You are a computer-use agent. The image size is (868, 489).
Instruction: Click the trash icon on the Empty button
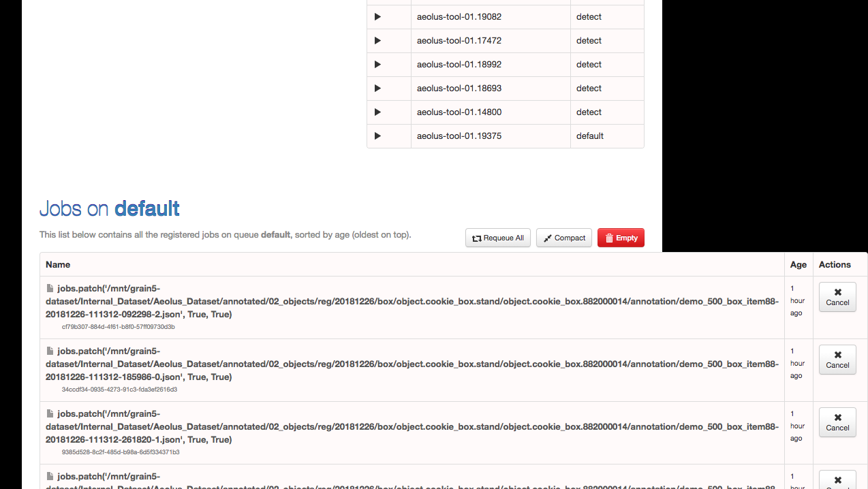(x=610, y=238)
